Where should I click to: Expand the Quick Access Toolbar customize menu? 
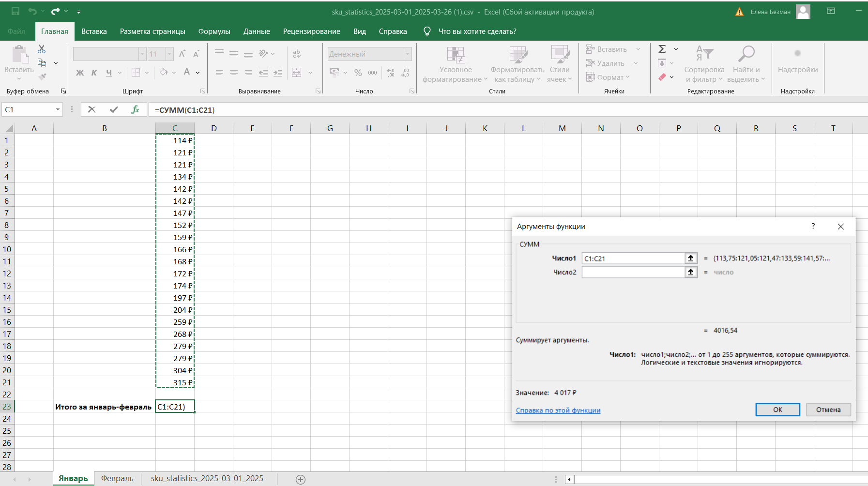coord(78,12)
